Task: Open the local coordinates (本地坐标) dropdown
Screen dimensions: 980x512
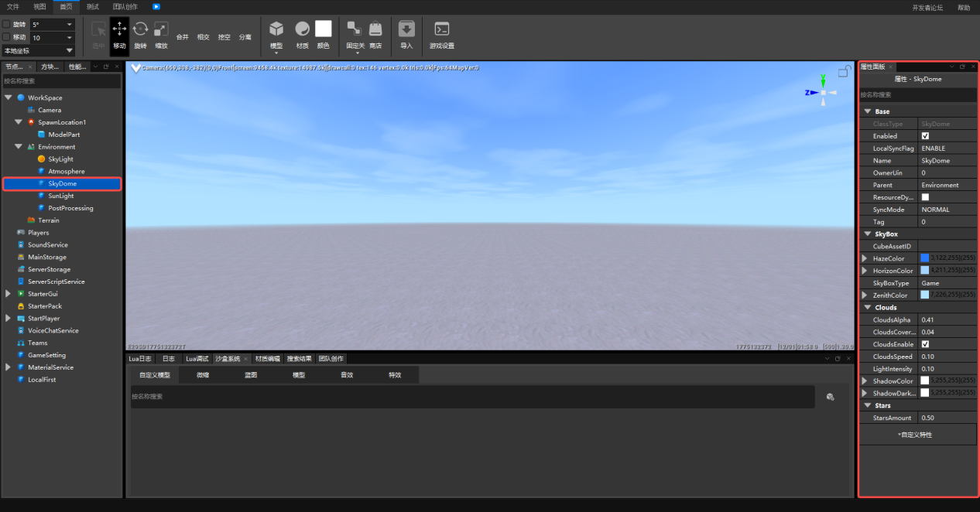Action: (x=39, y=50)
